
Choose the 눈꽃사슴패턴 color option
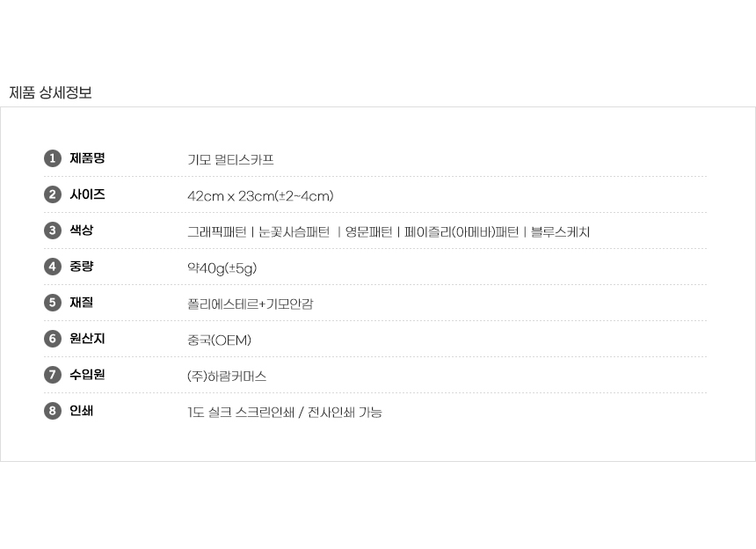(294, 232)
